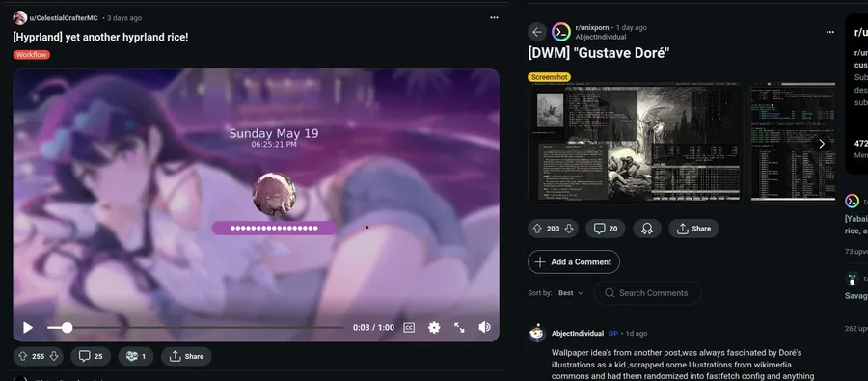Image resolution: width=868 pixels, height=381 pixels.
Task: Toggle closed captions on the video
Action: pos(409,327)
